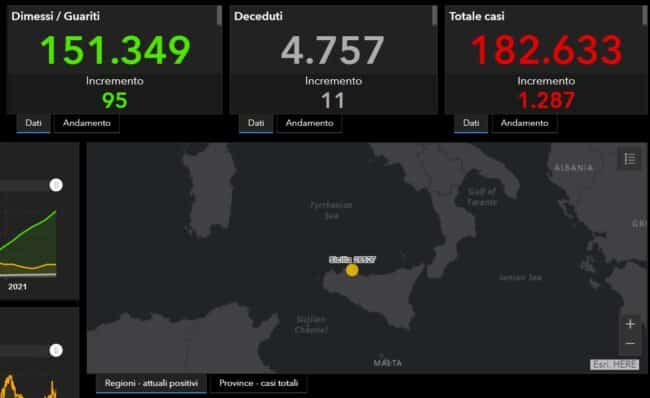Viewport: 650px width, 398px height.
Task: Click the Ionian Sea map label
Action: click(x=520, y=277)
